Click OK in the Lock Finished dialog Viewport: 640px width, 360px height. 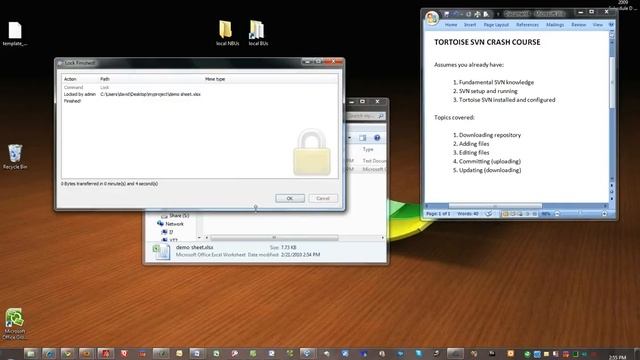tap(290, 198)
